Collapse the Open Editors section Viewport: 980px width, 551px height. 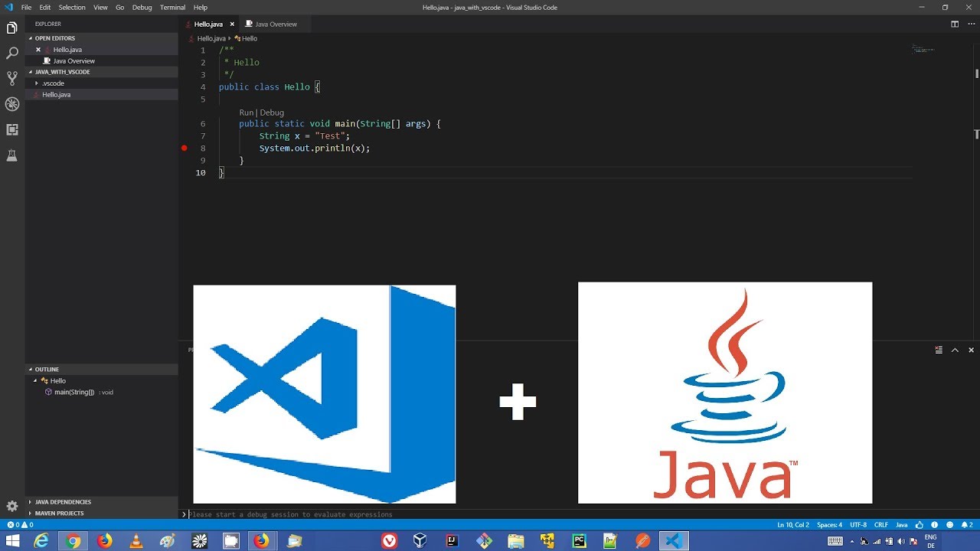click(x=102, y=38)
